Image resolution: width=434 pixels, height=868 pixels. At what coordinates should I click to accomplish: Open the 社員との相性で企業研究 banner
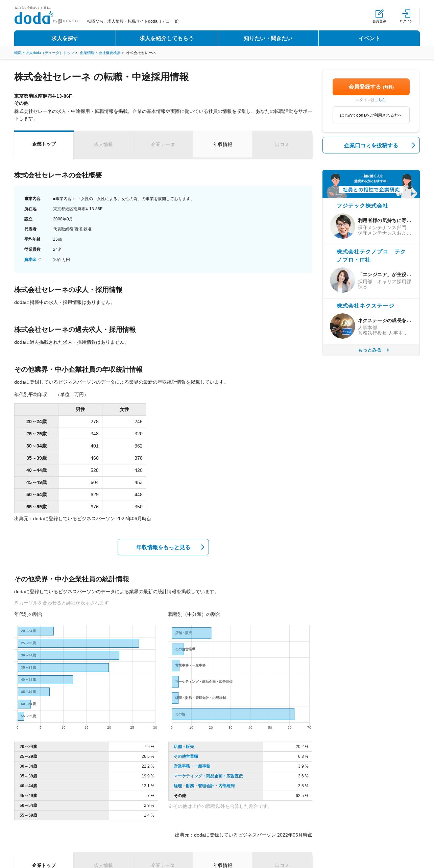coord(371,184)
